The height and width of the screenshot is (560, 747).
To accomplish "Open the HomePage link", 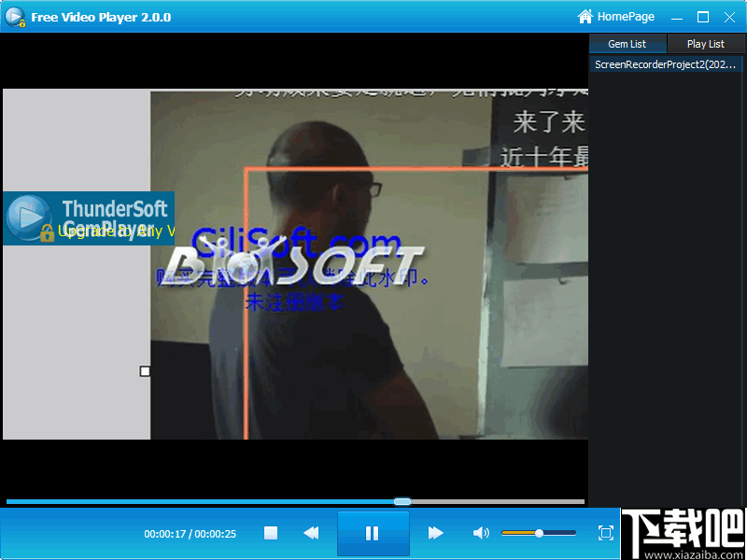I will (x=624, y=16).
